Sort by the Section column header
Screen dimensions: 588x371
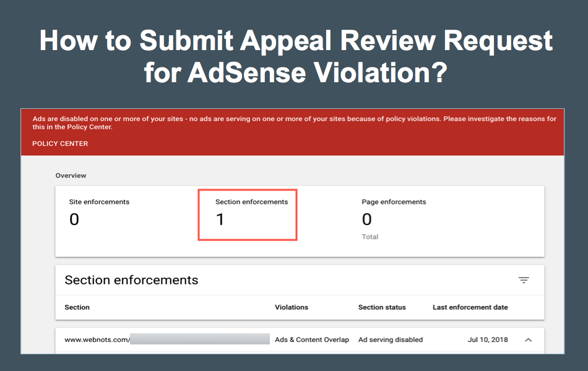coord(77,307)
